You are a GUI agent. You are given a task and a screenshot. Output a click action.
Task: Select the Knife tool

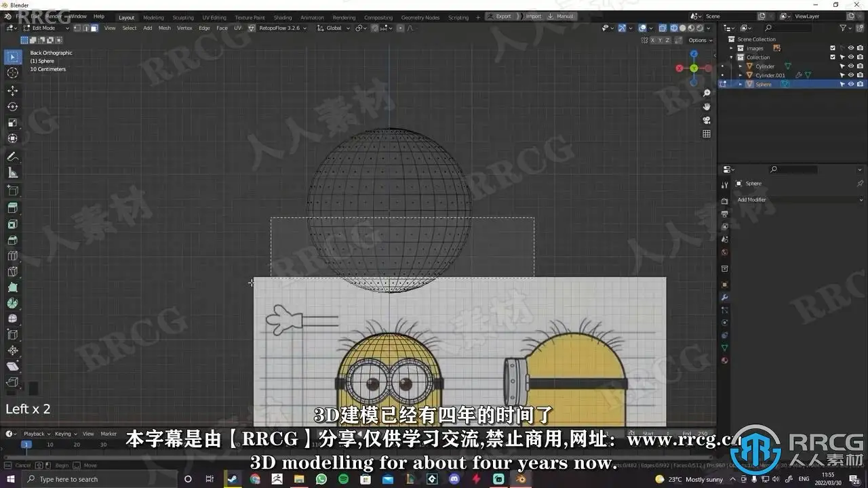12,272
